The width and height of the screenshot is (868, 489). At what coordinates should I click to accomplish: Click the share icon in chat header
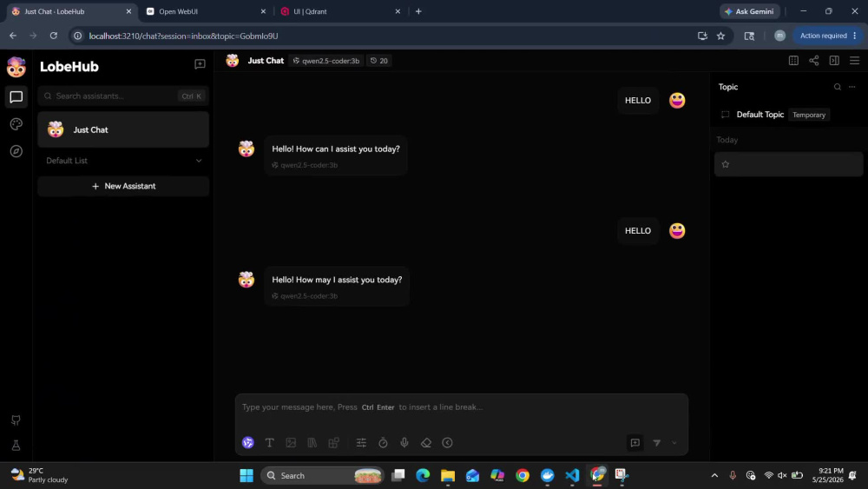coord(814,60)
